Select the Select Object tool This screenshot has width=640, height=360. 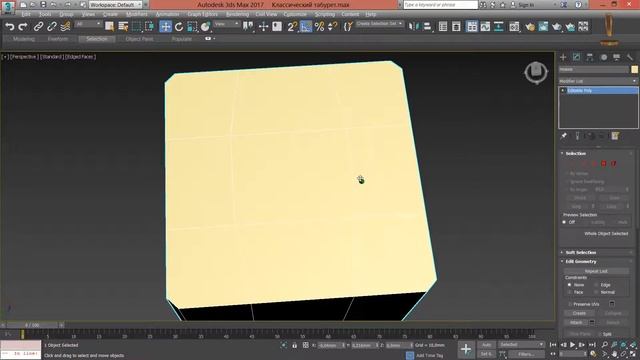pos(109,27)
